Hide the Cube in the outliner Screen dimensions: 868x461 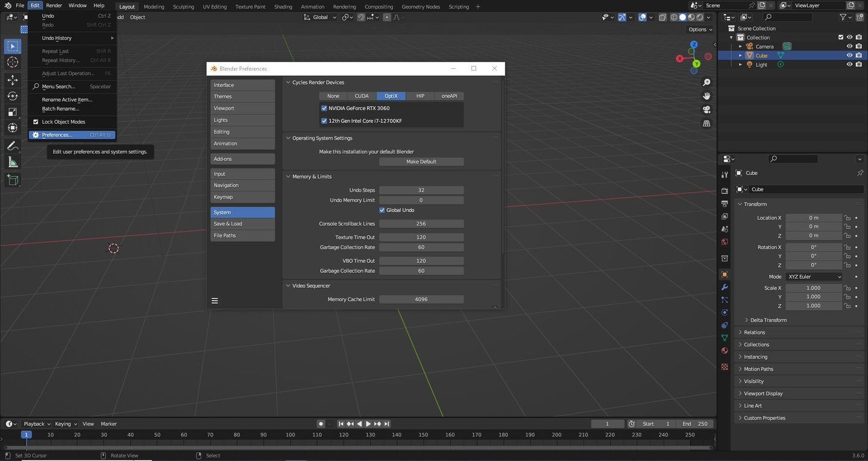coord(849,56)
